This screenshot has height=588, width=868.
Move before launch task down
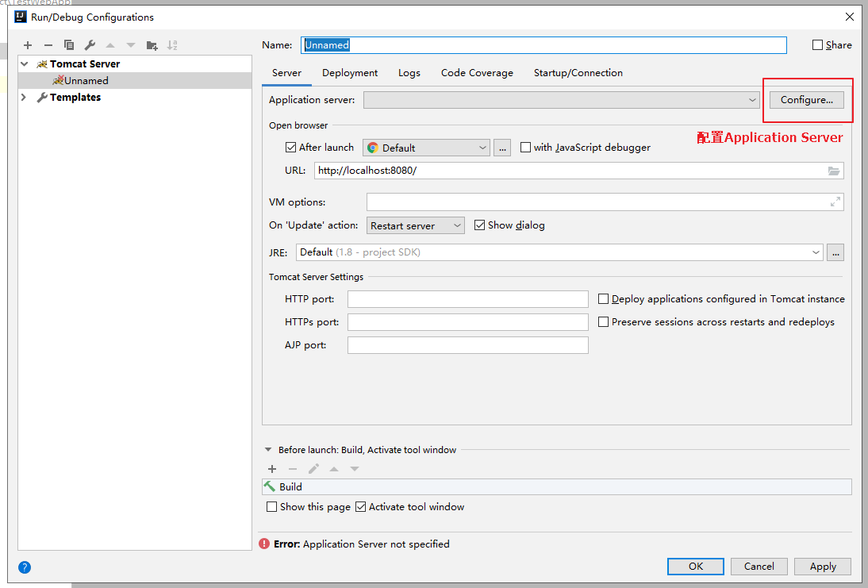(x=355, y=469)
